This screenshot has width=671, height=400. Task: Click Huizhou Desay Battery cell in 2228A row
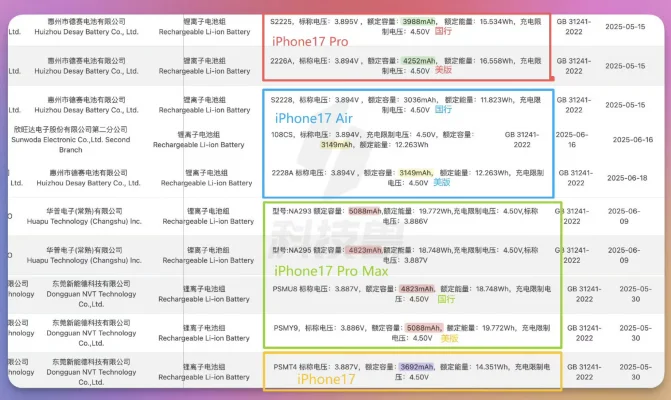point(89,178)
